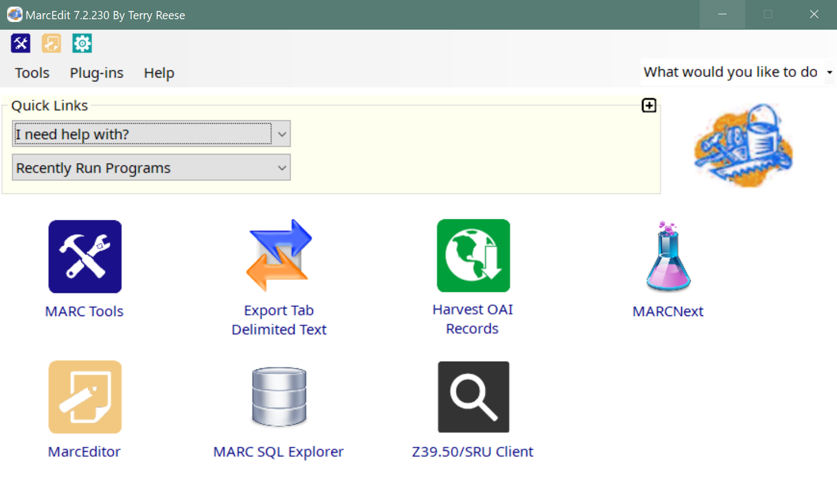Expand the 'What would you like to do' arrow
This screenshot has height=504, width=837.
[829, 73]
